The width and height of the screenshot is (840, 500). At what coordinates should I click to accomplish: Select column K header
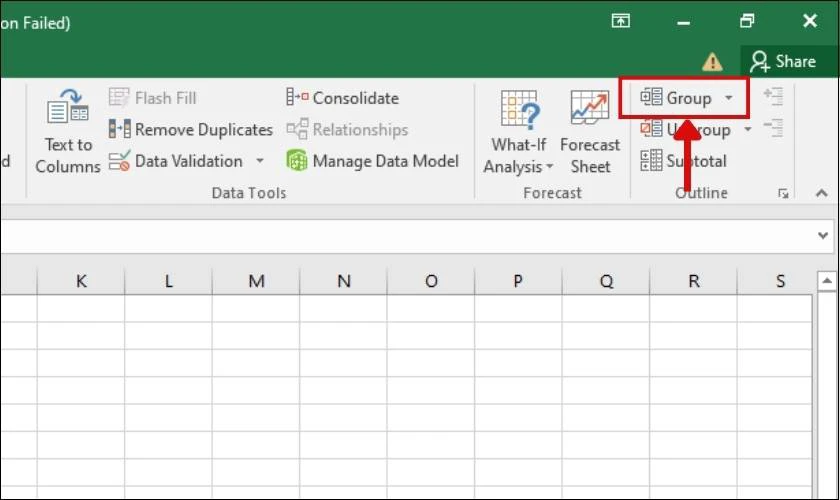(81, 281)
